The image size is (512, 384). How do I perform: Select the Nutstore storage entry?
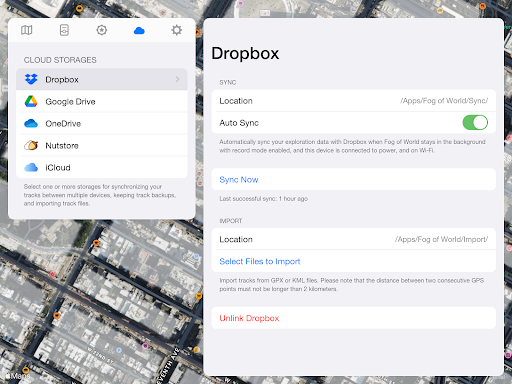pyautogui.click(x=102, y=145)
